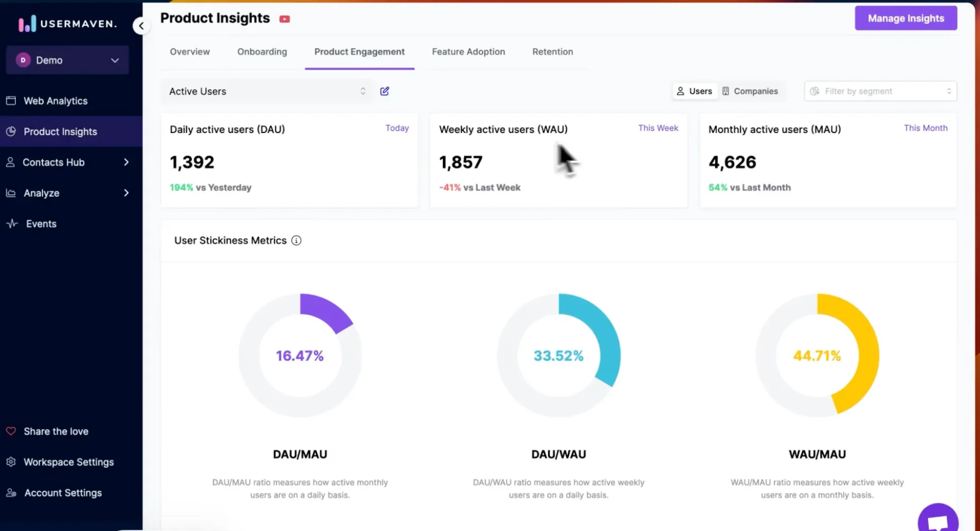The image size is (980, 531).
Task: Open the chat support bubble
Action: (937, 520)
